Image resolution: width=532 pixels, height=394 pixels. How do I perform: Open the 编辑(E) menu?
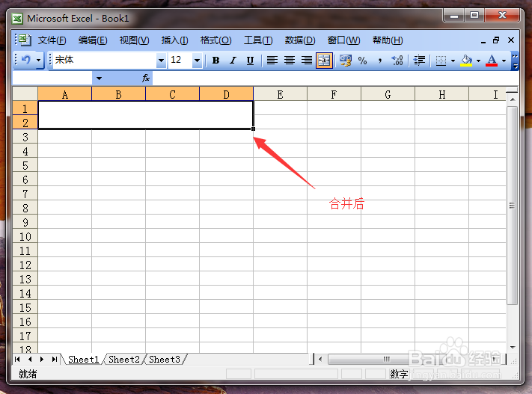pos(93,40)
